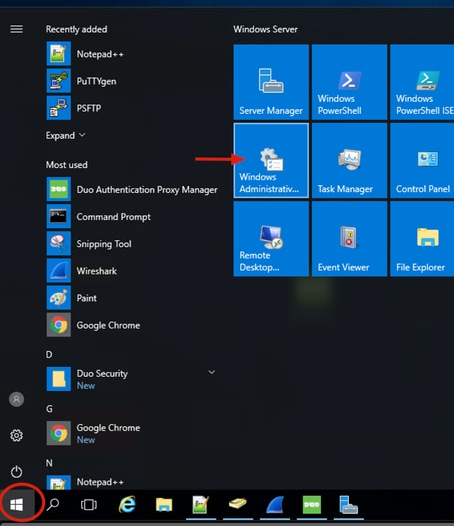
Task: Click the Windows Start button
Action: (x=17, y=505)
